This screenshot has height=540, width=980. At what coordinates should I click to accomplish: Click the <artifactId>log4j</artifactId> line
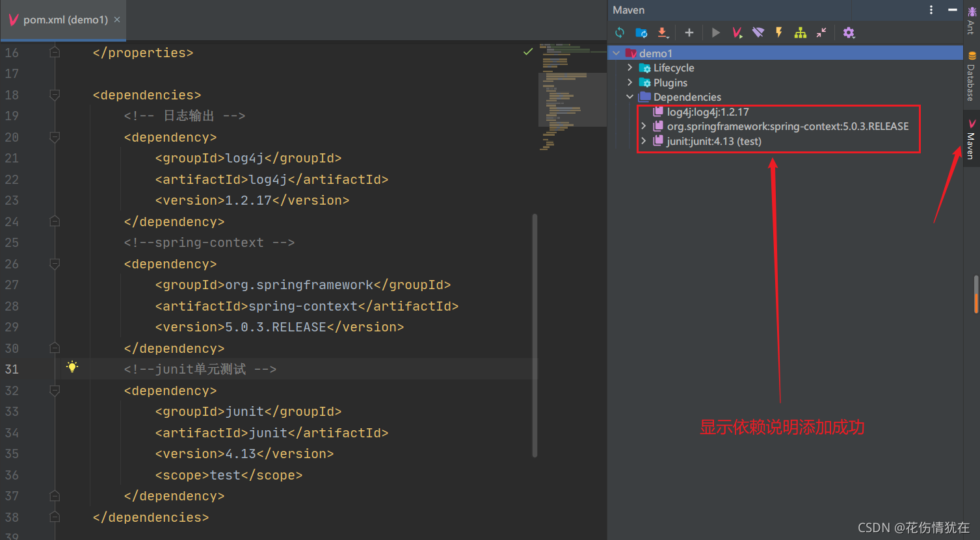(272, 179)
